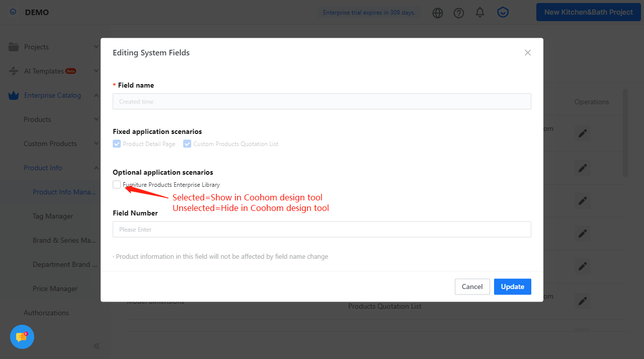Image resolution: width=644 pixels, height=359 pixels.
Task: Toggle Custom Products Quotation List checkbox
Action: [x=187, y=144]
